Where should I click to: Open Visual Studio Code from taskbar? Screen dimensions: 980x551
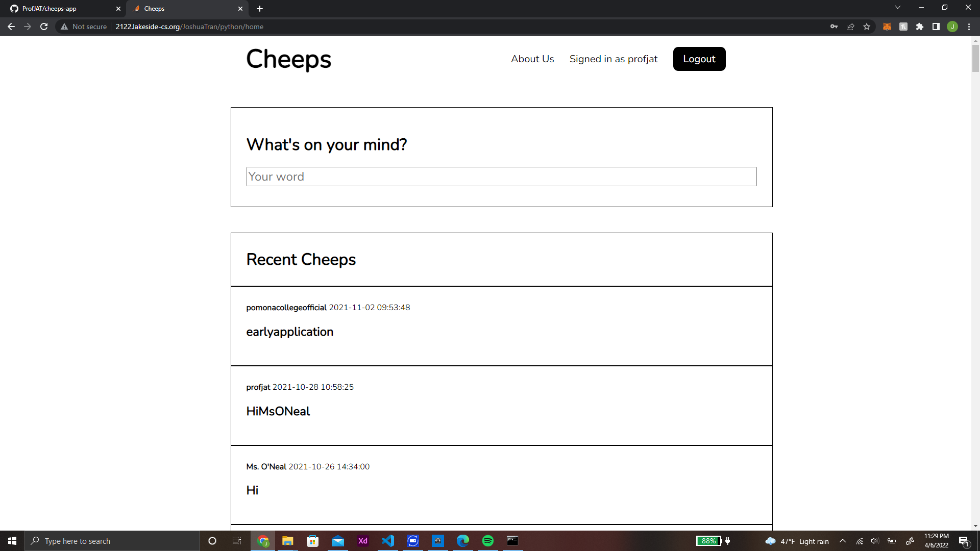tap(388, 541)
